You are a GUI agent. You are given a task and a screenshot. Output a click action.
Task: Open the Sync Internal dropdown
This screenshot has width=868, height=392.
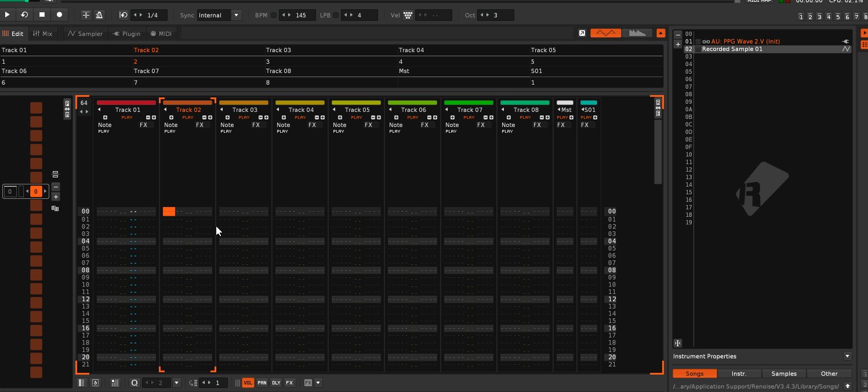coord(219,15)
